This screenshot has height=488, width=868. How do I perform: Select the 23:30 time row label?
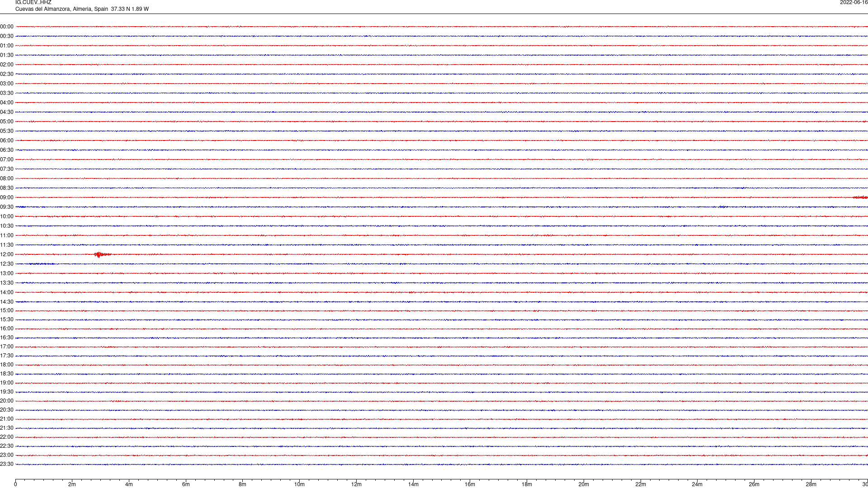click(x=7, y=464)
